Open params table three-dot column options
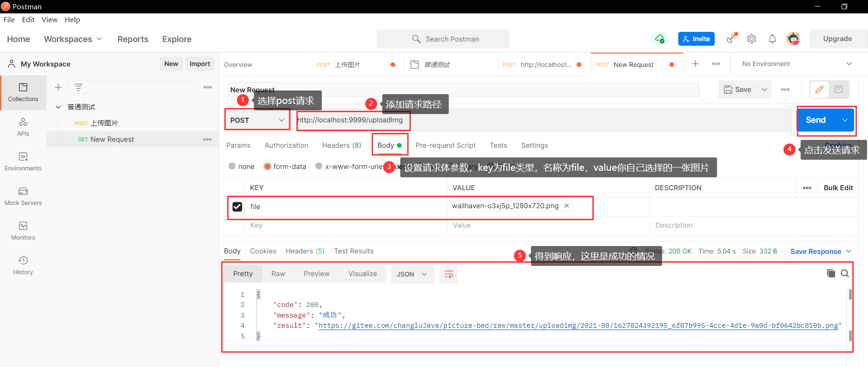 (x=807, y=188)
